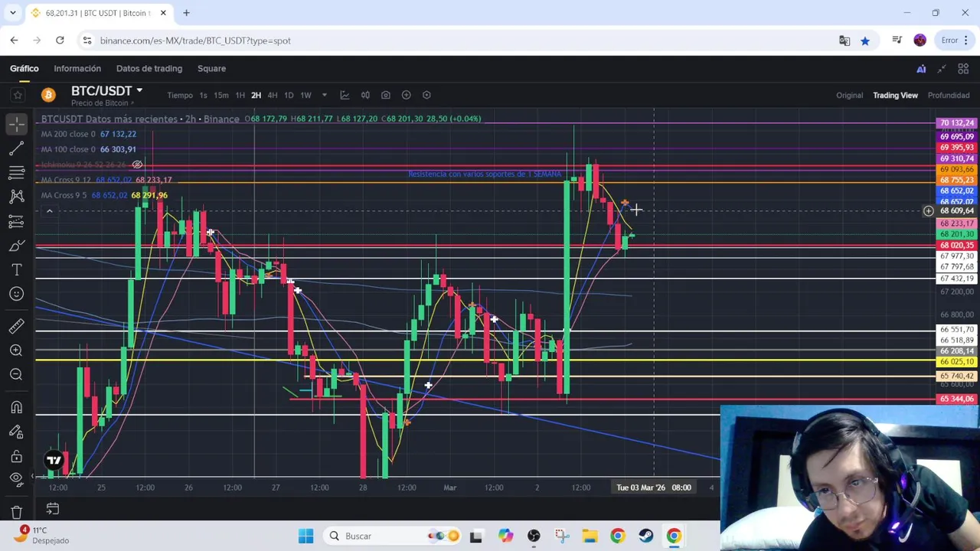The width and height of the screenshot is (980, 551).
Task: Open the Fibonacci and Gann tools
Action: click(17, 172)
